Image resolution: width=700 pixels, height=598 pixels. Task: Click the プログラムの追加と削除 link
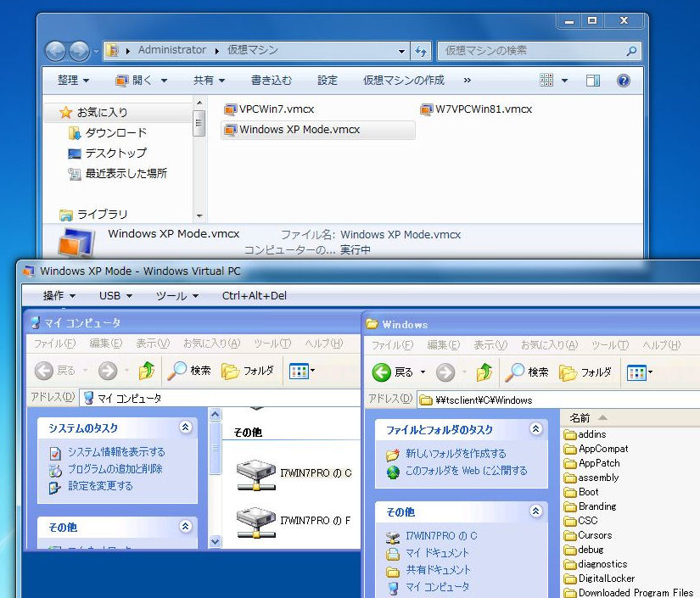pos(115,469)
